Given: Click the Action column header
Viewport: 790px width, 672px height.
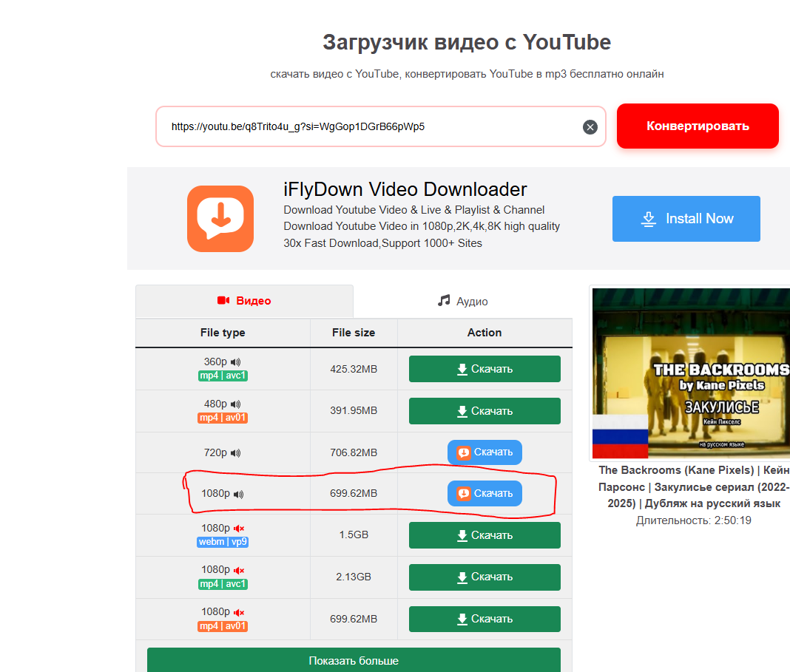Looking at the screenshot, I should (x=485, y=333).
